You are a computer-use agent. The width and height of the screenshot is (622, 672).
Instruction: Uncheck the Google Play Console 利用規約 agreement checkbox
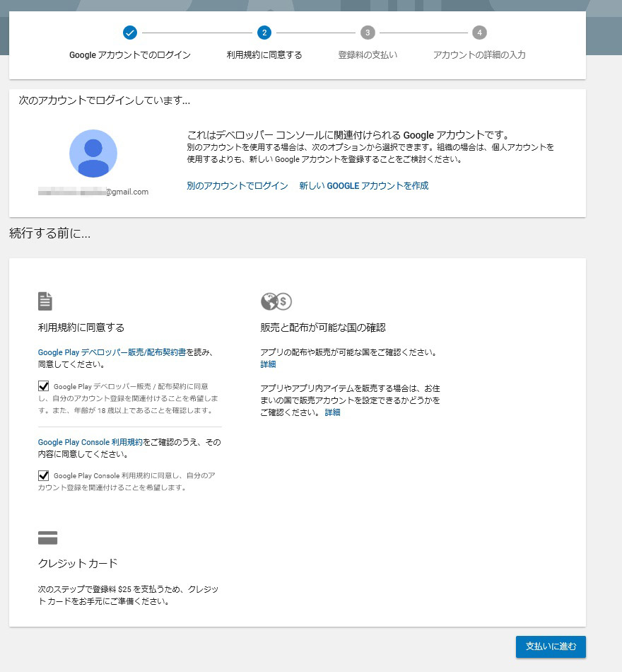pos(43,475)
